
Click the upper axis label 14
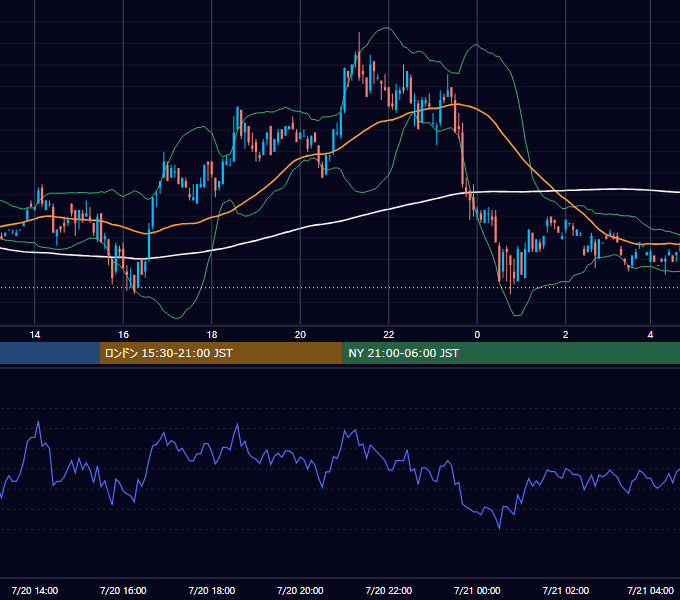click(35, 335)
